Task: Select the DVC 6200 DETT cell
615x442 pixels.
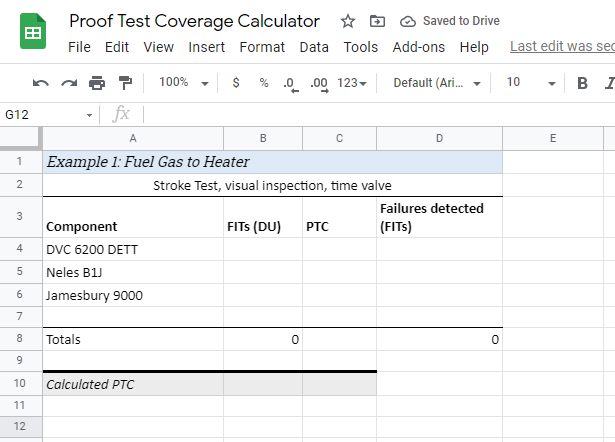Action: pyautogui.click(x=133, y=249)
